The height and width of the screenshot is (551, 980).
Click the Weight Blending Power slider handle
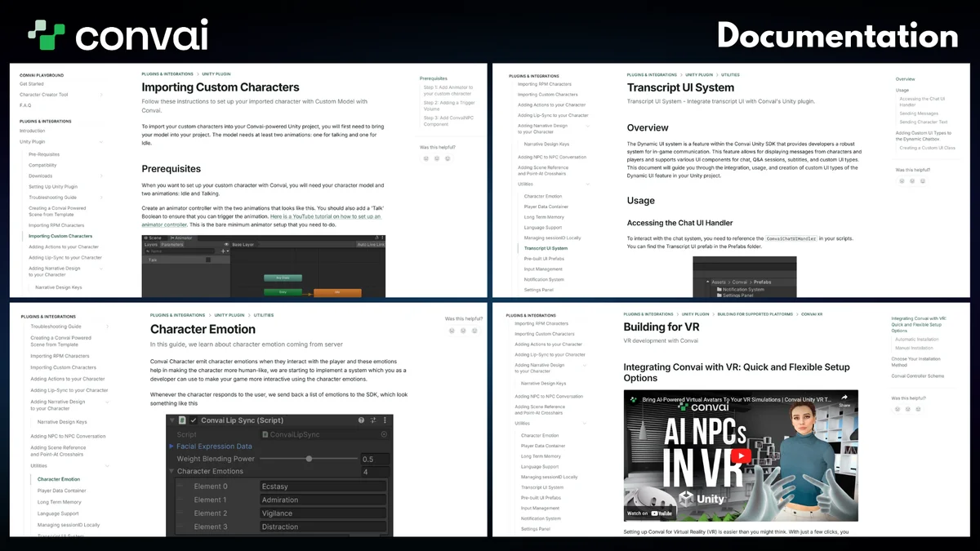coord(309,459)
